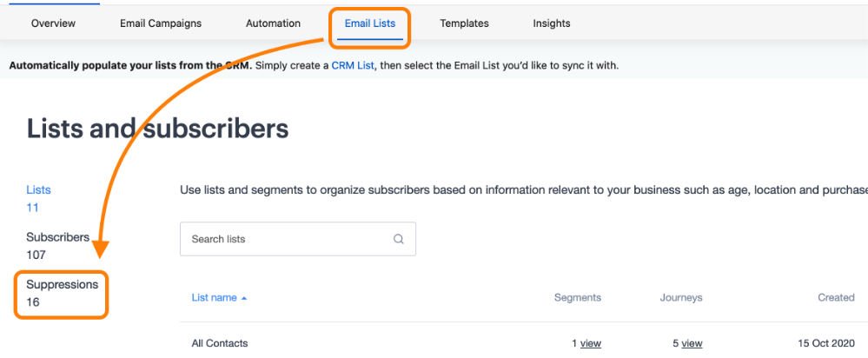Screen dimensions: 868x358
Task: Sort by the Journeys column
Action: point(681,298)
